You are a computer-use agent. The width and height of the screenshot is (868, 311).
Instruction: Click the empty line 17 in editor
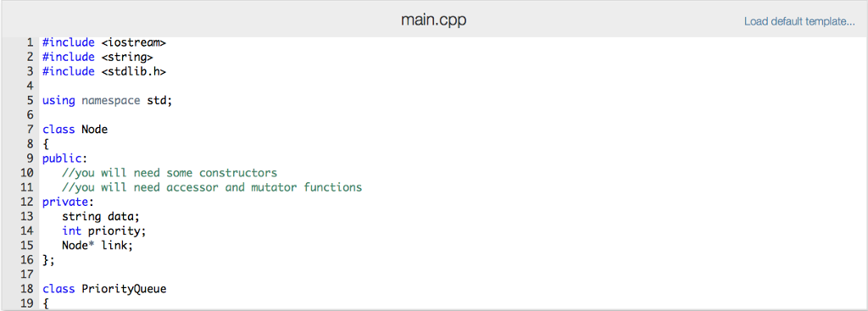[x=451, y=275]
